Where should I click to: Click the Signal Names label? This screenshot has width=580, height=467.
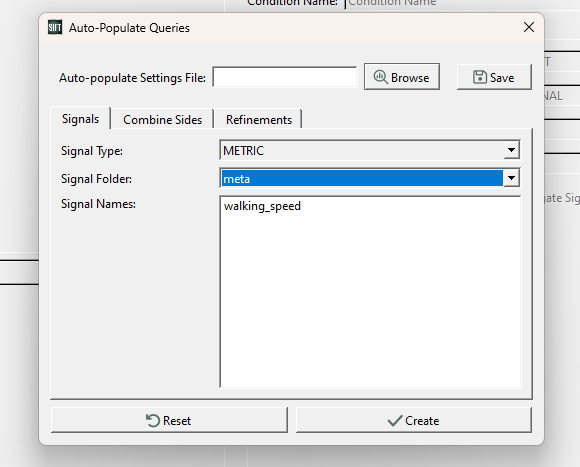(x=98, y=204)
